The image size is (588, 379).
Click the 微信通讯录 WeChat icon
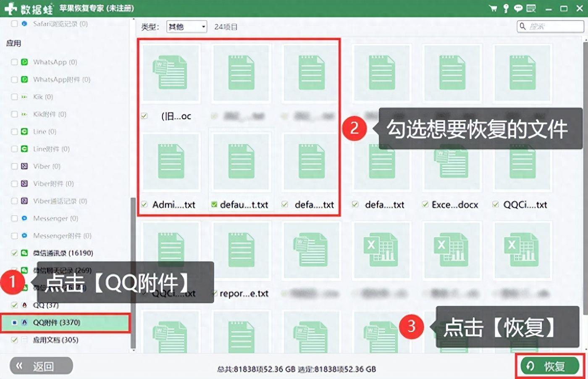pyautogui.click(x=24, y=253)
